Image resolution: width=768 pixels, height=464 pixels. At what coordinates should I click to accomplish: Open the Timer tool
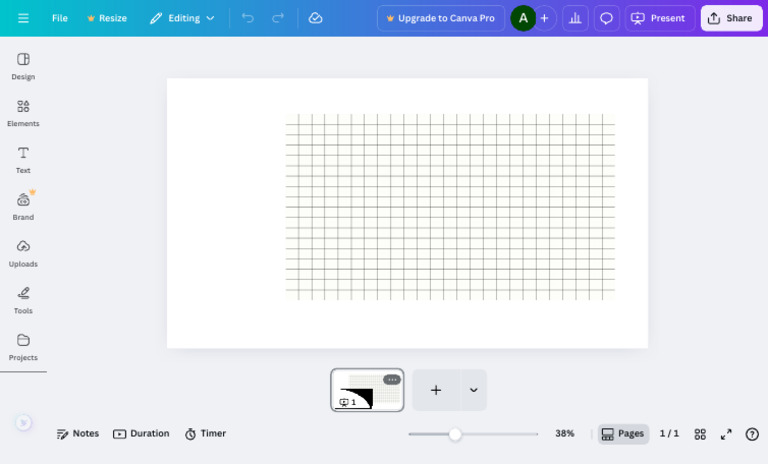[205, 434]
